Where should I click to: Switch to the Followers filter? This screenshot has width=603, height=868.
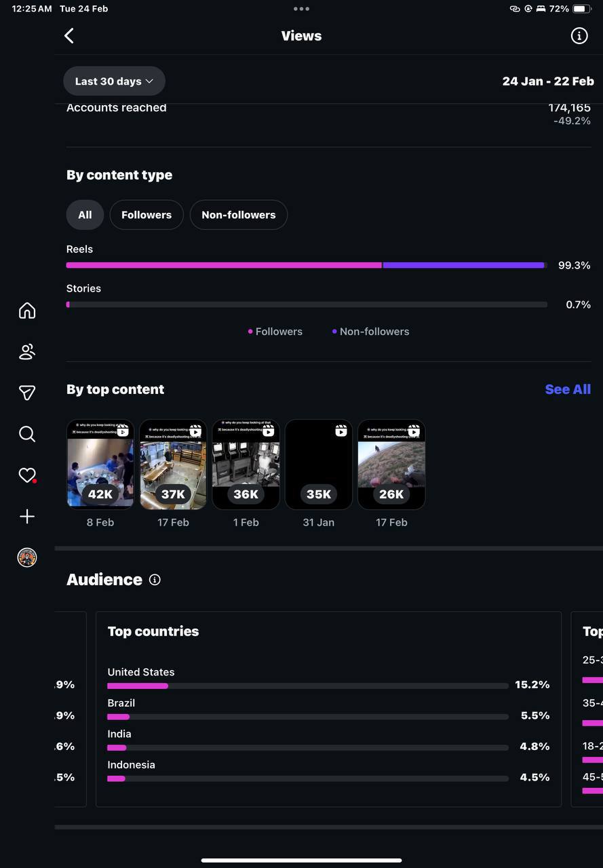147,215
